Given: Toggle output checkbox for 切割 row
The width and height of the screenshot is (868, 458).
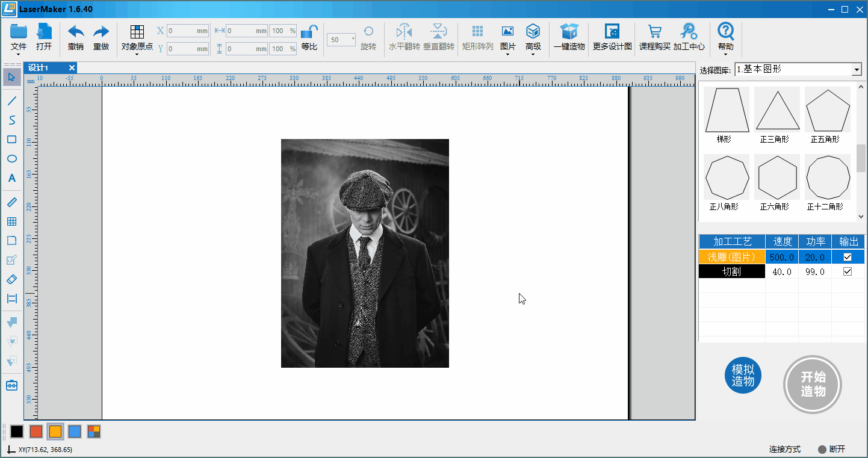Looking at the screenshot, I should click(848, 271).
